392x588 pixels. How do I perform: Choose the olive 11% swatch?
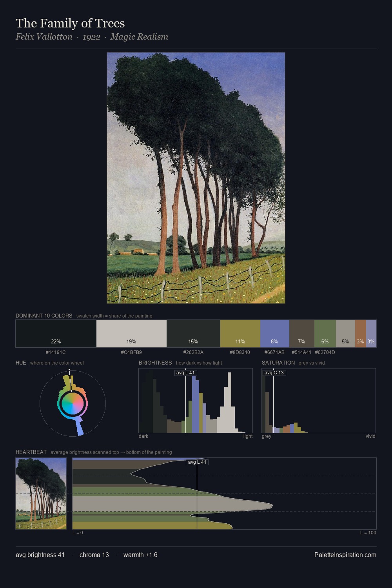(240, 334)
